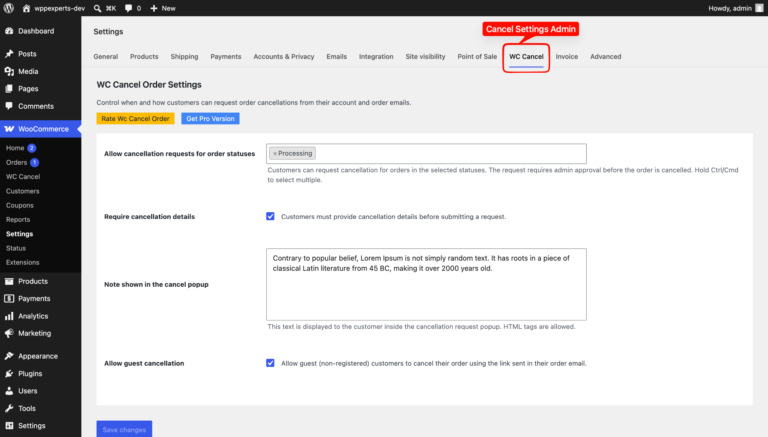
Task: Open the search magnifier in admin bar
Action: (x=97, y=8)
